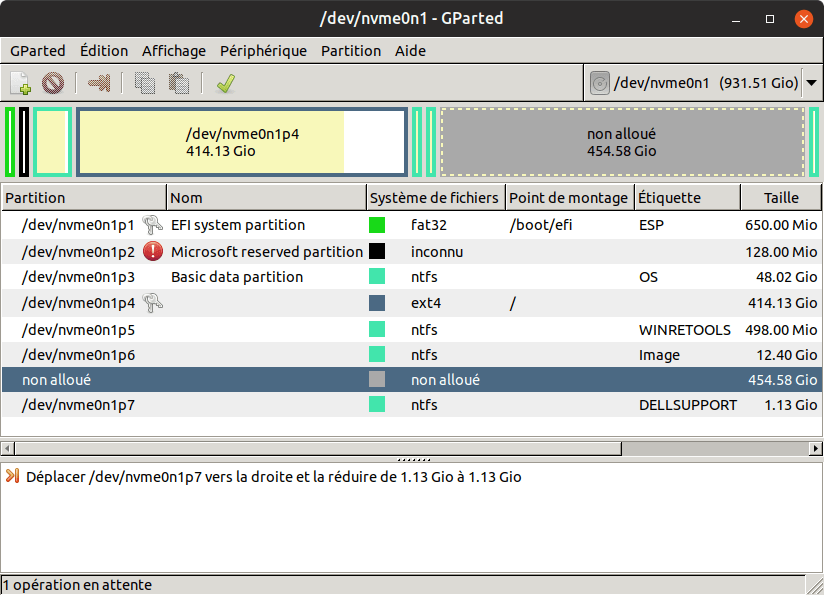Open the device selector dropdown arrow

(811, 83)
